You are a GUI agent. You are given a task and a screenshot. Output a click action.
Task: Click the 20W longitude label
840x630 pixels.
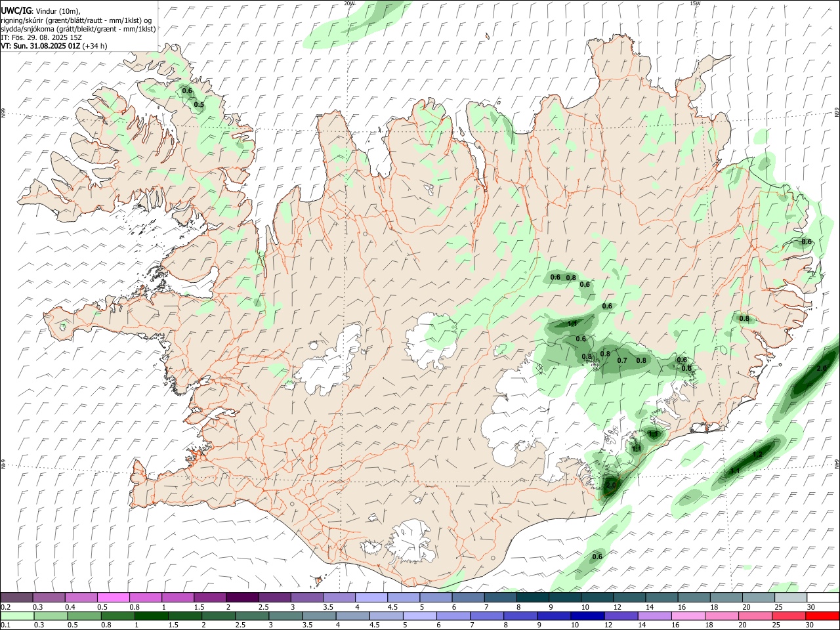(x=349, y=3)
